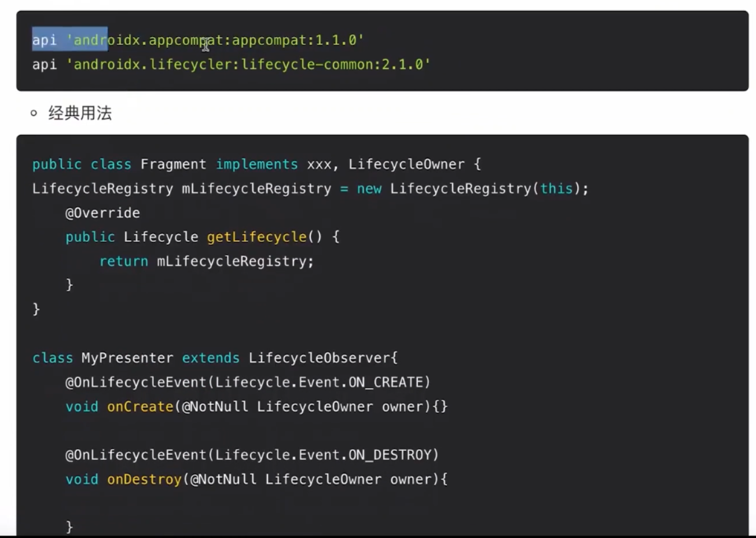Click the '@Override' annotation

pyautogui.click(x=102, y=213)
